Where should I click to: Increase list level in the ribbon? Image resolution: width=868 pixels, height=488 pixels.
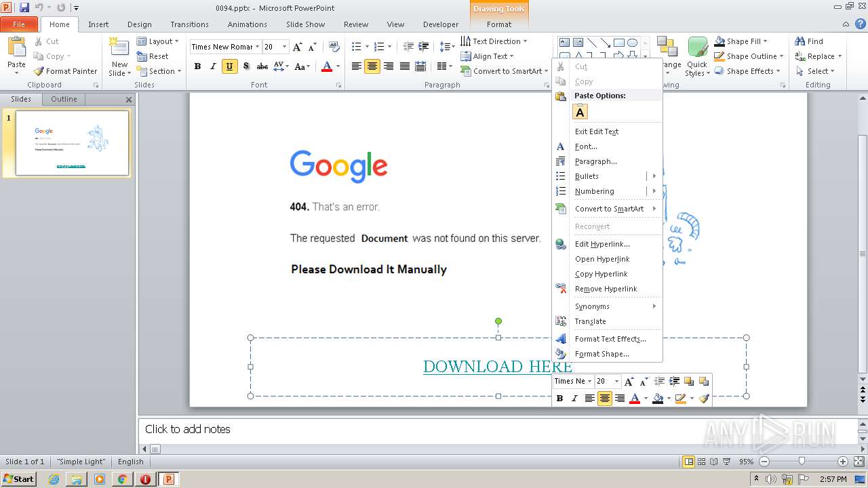[424, 47]
